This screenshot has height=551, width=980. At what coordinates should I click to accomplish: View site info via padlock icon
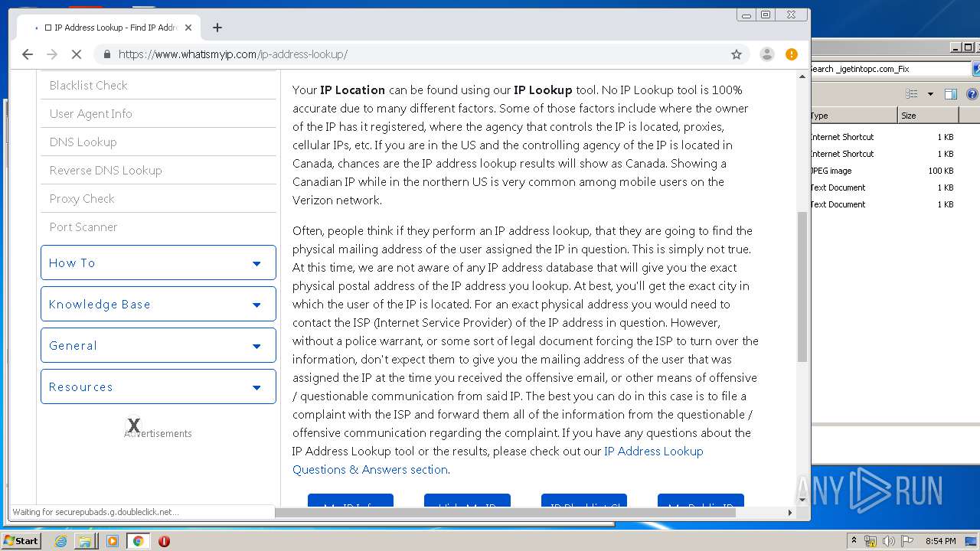point(106,54)
